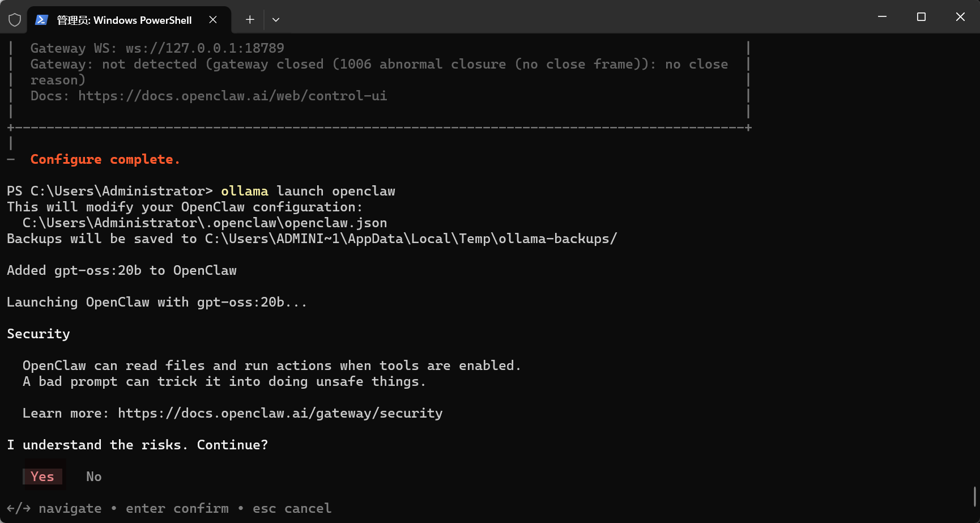Open a new tab with plus button
Screen dimensions: 980x523
[x=250, y=20]
